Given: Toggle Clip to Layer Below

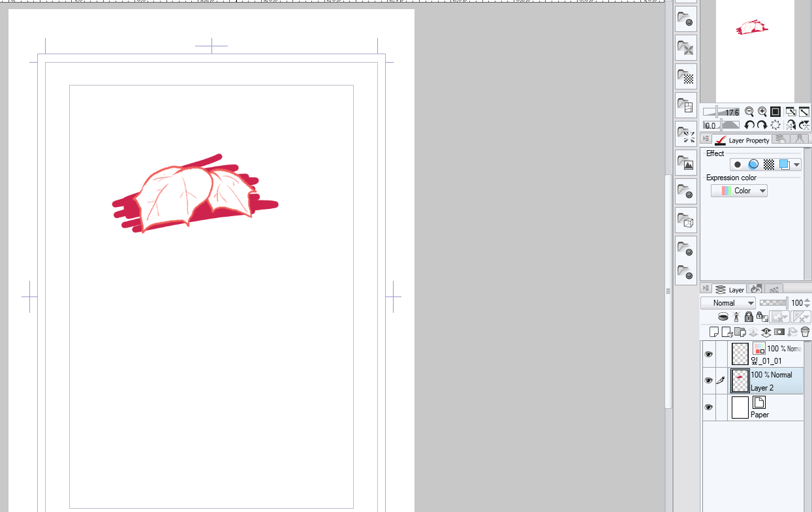Looking at the screenshot, I should 723,317.
